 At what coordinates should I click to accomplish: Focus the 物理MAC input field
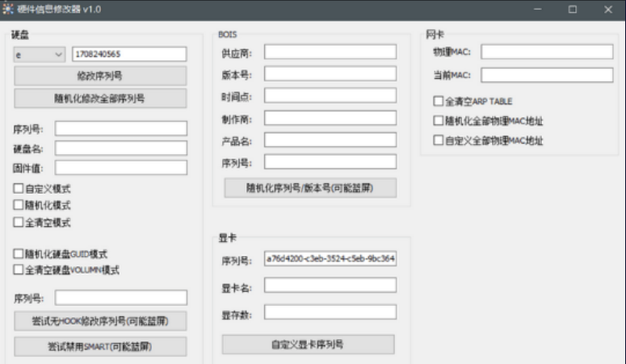pyautogui.click(x=547, y=52)
